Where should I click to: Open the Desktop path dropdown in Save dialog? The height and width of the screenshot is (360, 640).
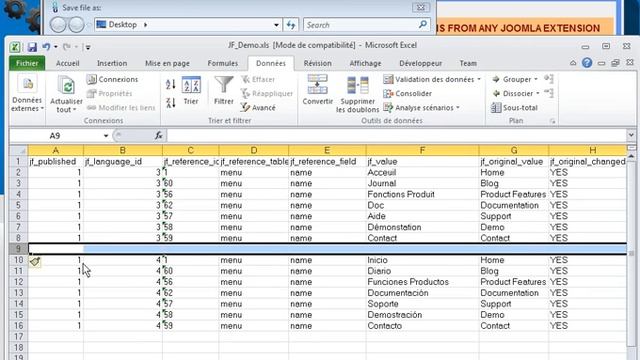[x=276, y=25]
